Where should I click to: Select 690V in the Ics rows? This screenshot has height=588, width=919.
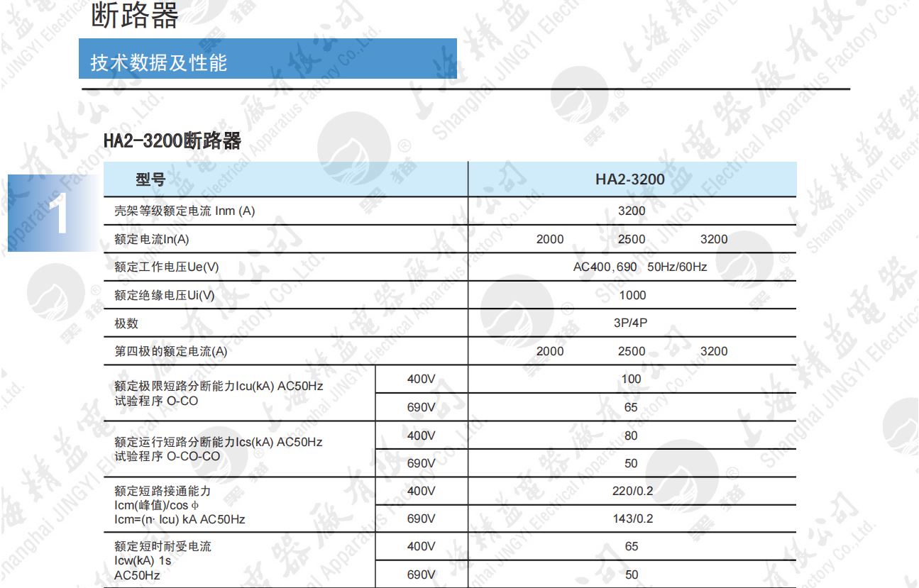(422, 463)
